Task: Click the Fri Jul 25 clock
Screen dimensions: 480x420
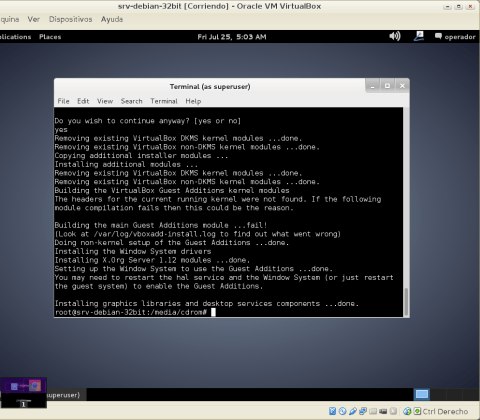Action: (232, 37)
